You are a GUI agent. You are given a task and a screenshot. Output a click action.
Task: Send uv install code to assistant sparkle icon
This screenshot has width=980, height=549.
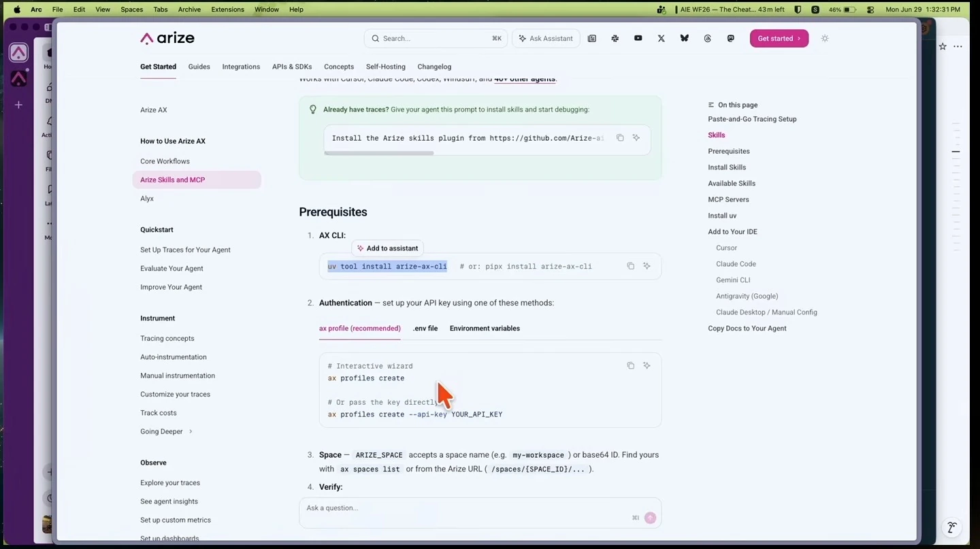(x=647, y=266)
